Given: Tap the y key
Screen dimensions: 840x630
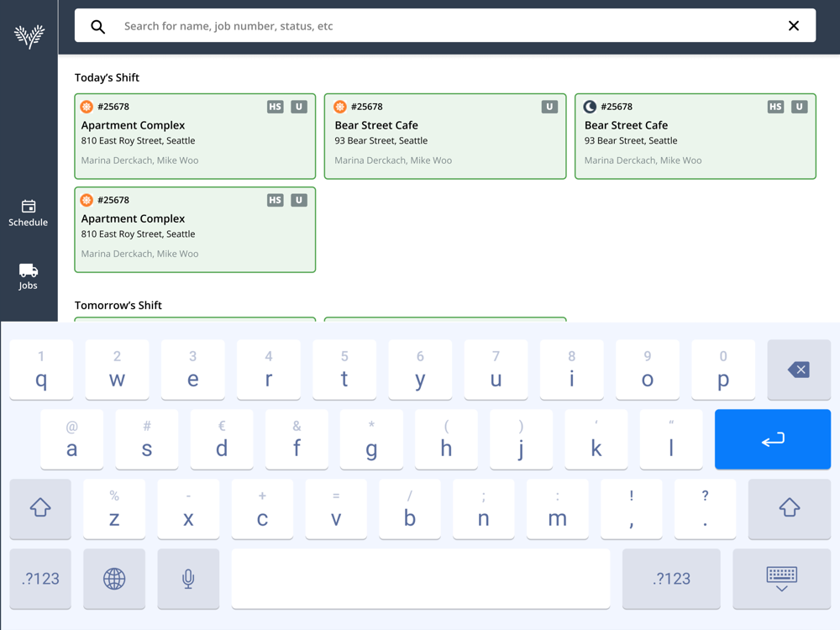Looking at the screenshot, I should click(420, 370).
